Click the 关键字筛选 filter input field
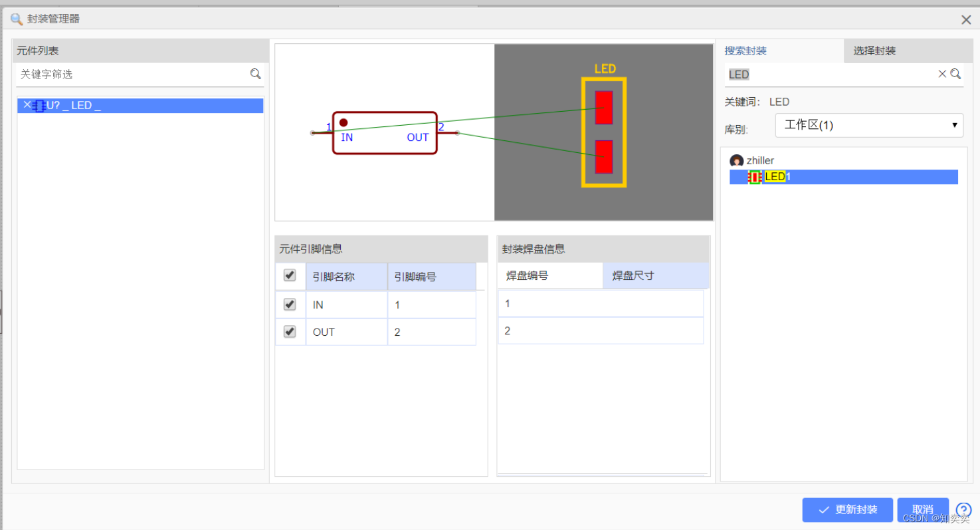Image resolution: width=980 pixels, height=530 pixels. [132, 74]
